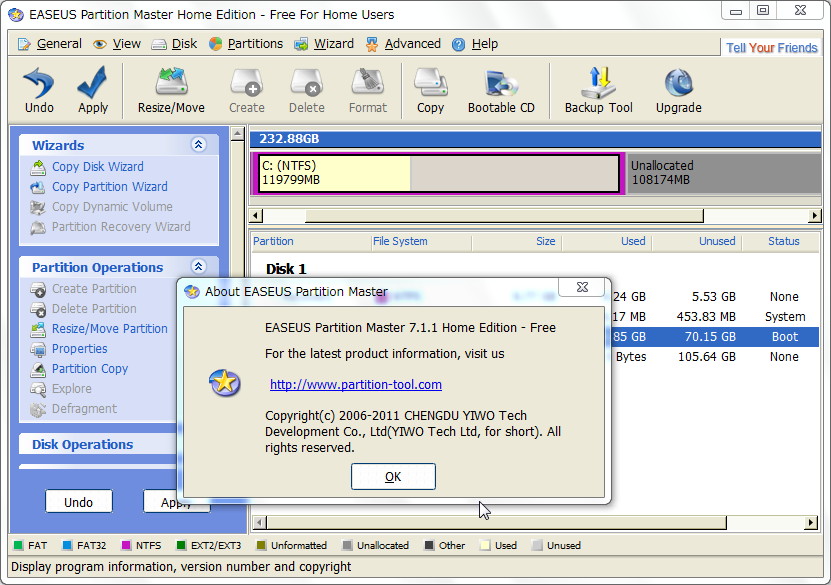Click the Undo toolbar icon

coord(38,90)
